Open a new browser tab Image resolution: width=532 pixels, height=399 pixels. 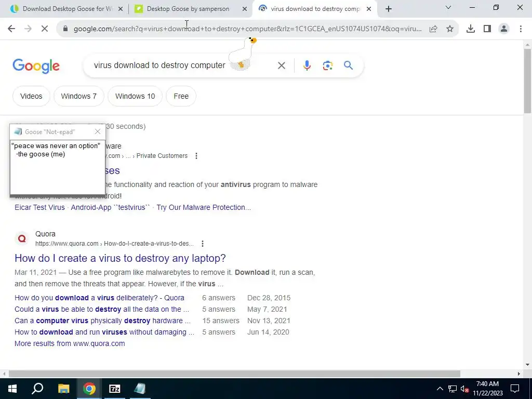click(x=389, y=9)
